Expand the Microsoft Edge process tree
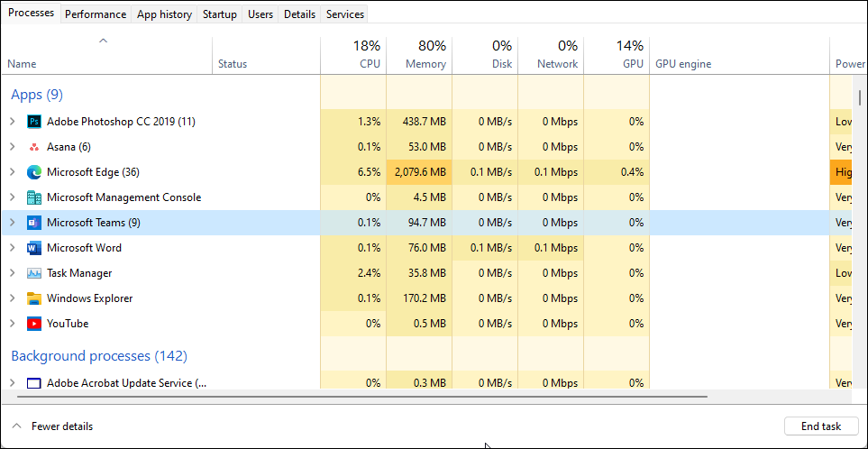Screen dimensions: 868x449 [x=12, y=172]
